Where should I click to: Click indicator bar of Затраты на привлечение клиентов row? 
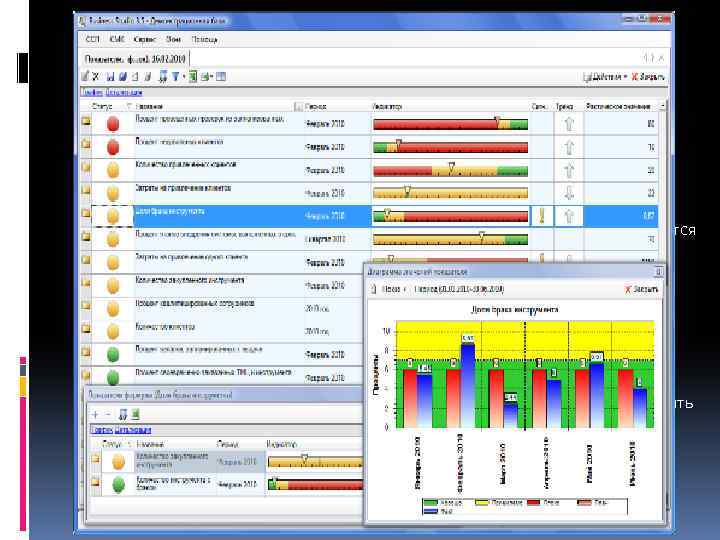click(x=450, y=193)
